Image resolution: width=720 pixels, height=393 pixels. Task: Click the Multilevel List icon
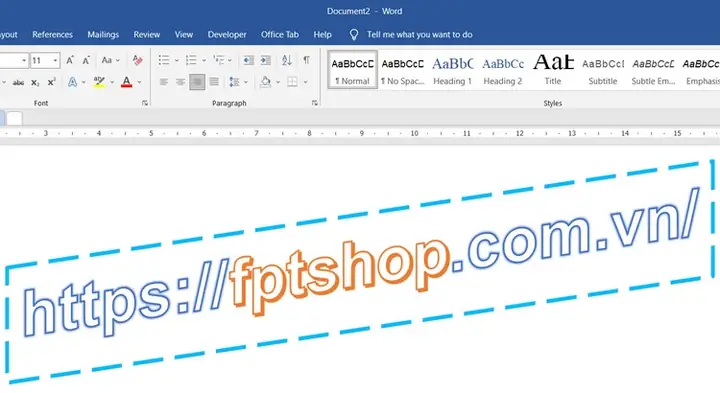point(219,60)
